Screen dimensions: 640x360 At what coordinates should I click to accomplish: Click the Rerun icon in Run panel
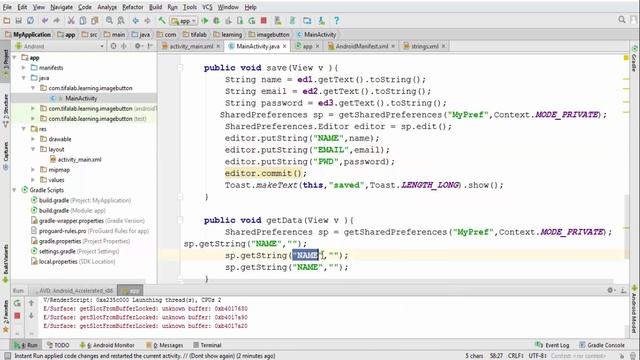[x=17, y=303]
